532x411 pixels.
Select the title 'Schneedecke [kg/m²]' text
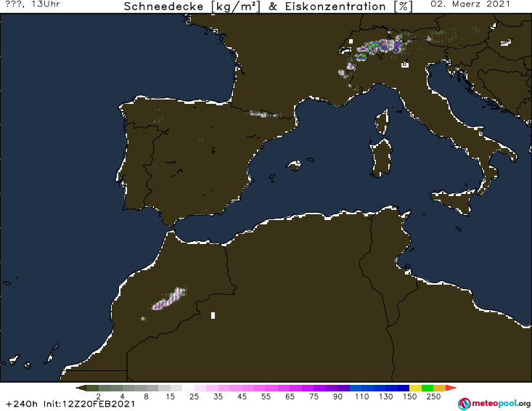192,7
